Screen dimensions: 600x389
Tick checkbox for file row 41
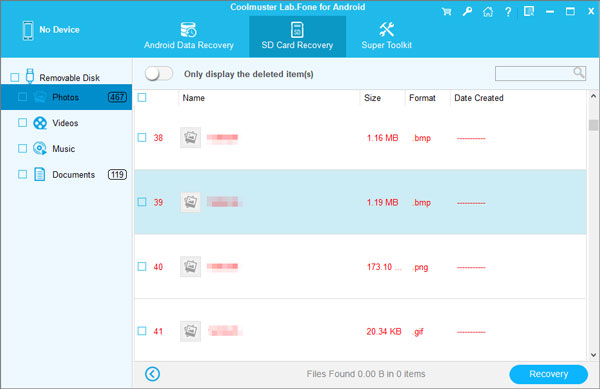[x=142, y=331]
